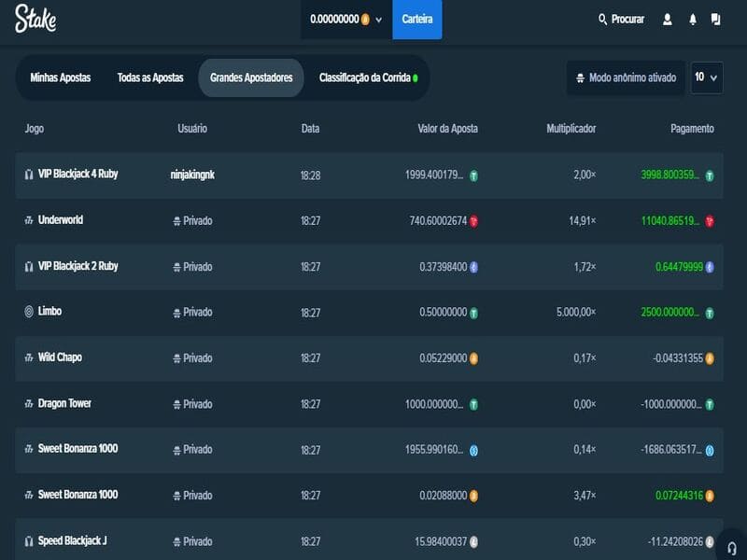Click the live casino icon beside Speed Blackjack J
This screenshot has width=747, height=560.
tap(29, 541)
